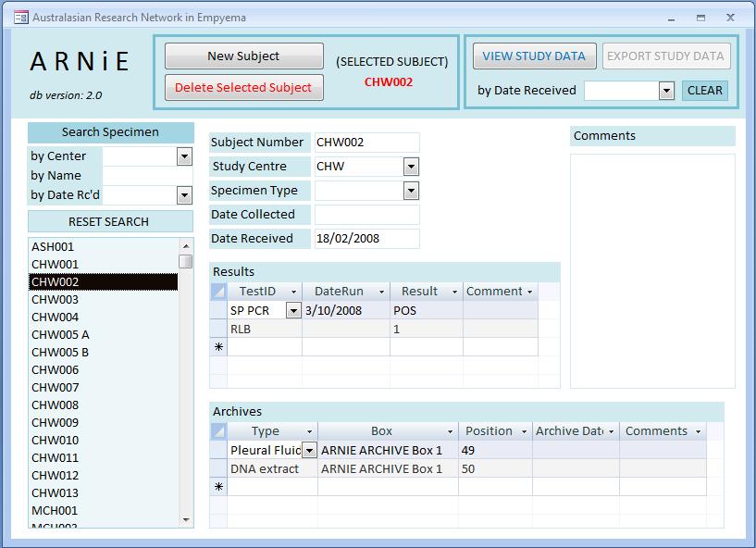The width and height of the screenshot is (756, 548).
Task: Expand the Specimen Type dropdown
Action: 411,191
